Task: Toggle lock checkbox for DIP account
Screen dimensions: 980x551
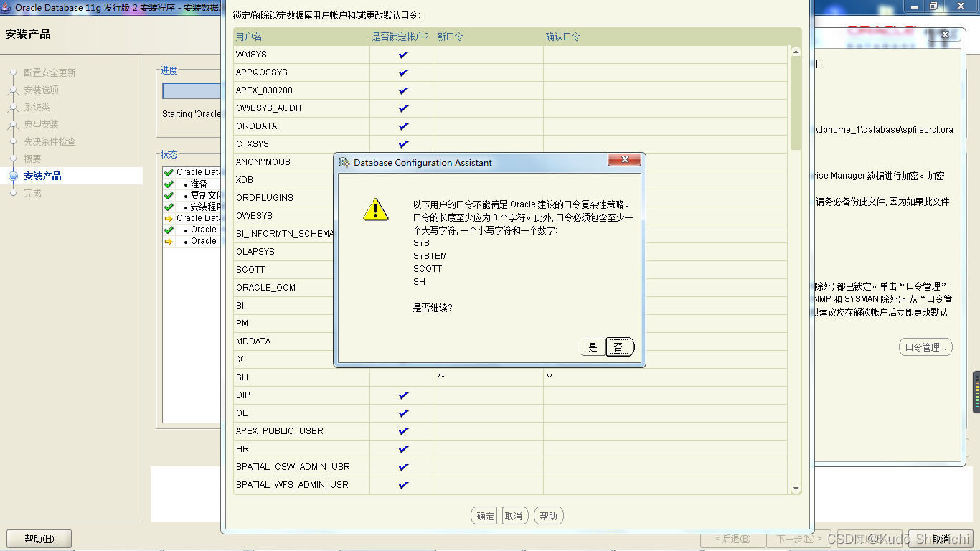Action: point(403,395)
